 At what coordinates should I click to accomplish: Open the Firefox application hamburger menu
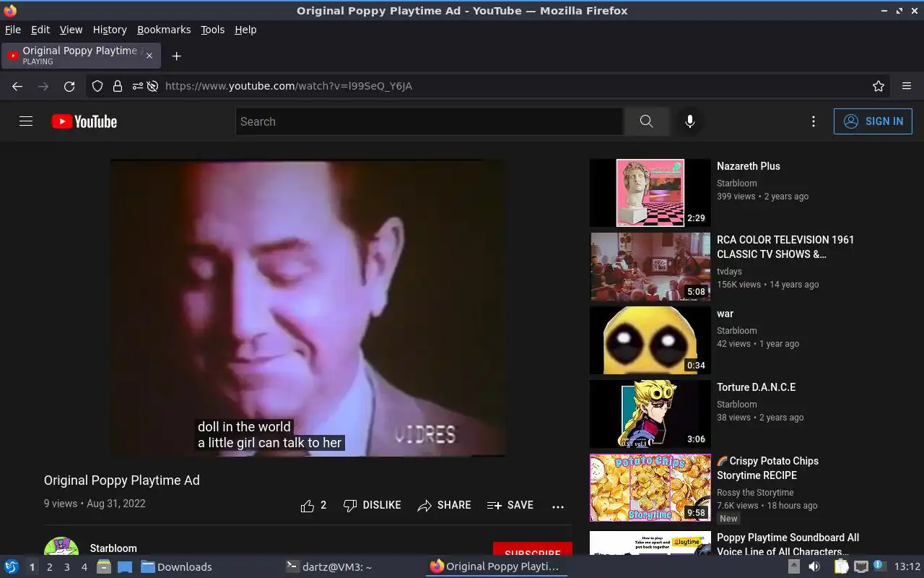(x=907, y=86)
